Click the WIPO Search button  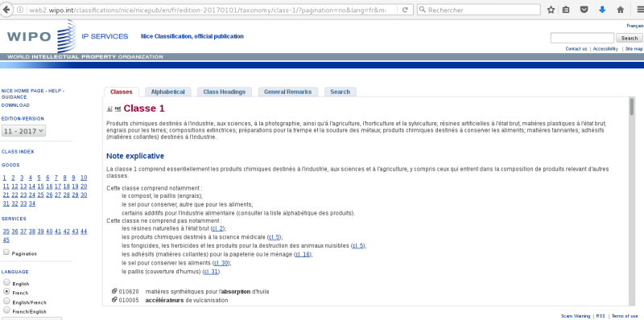pyautogui.click(x=630, y=38)
